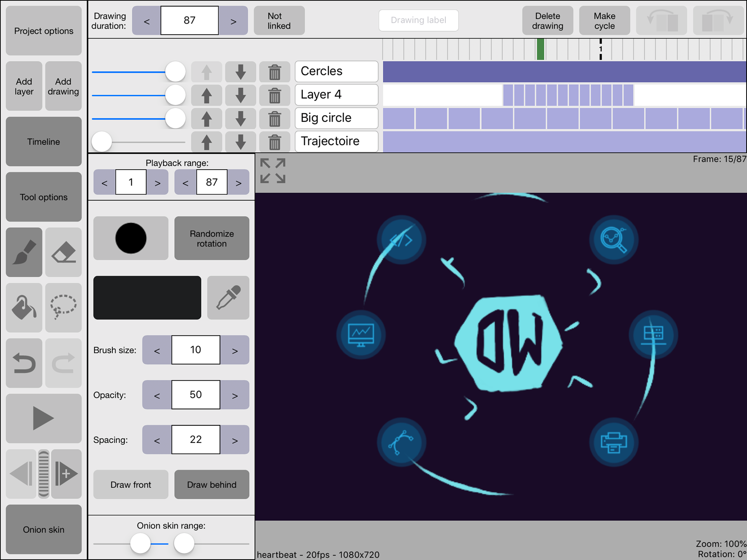Decrease brush size
Viewport: 747px width, 560px height.
pyautogui.click(x=157, y=350)
